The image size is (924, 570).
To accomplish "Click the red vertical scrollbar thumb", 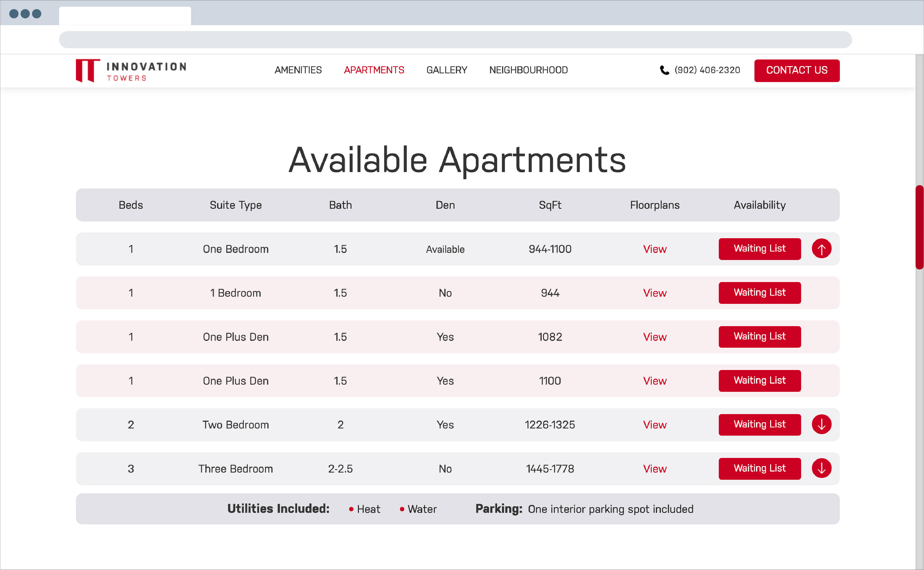I will (x=919, y=227).
